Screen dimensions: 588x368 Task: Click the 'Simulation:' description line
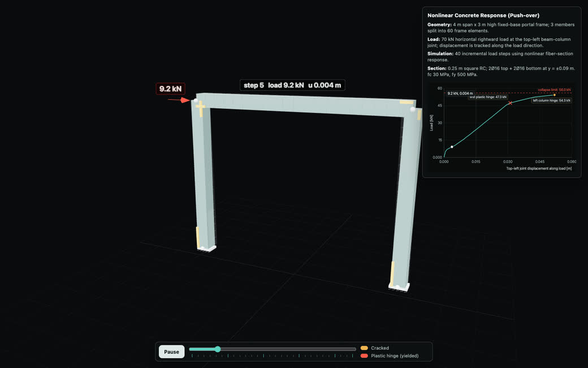click(500, 57)
